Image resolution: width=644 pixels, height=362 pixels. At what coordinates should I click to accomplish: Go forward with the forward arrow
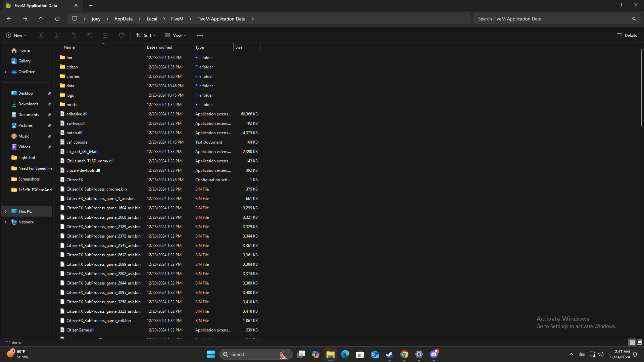click(x=25, y=19)
